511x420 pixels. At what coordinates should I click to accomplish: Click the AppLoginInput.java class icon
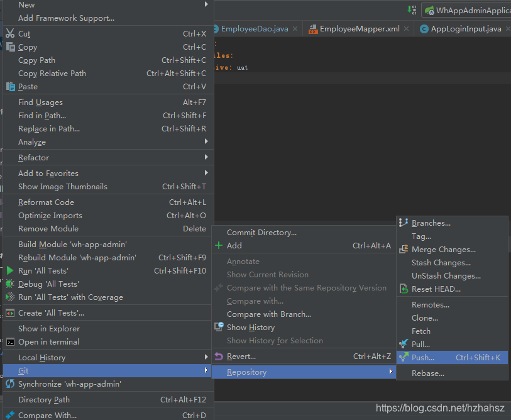tap(424, 29)
